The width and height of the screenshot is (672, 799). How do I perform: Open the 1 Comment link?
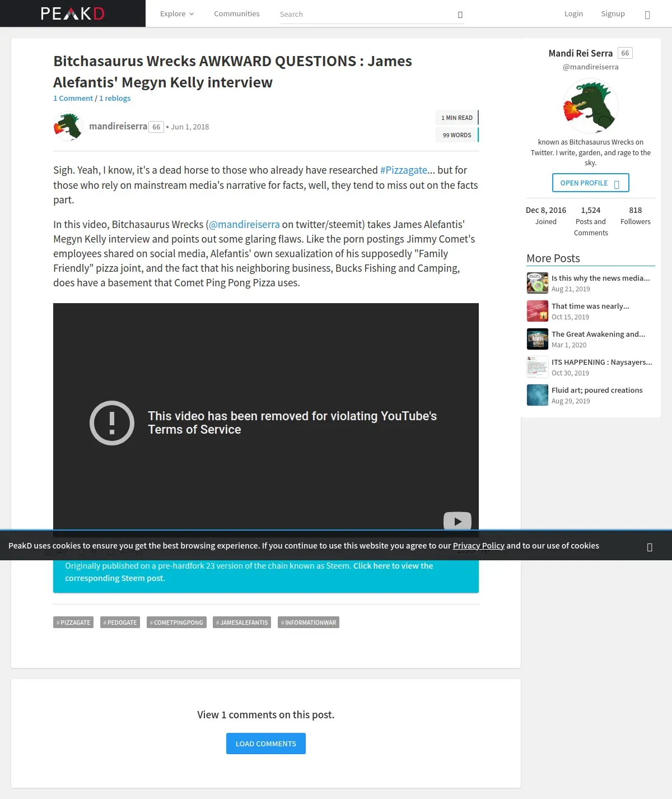tap(73, 98)
